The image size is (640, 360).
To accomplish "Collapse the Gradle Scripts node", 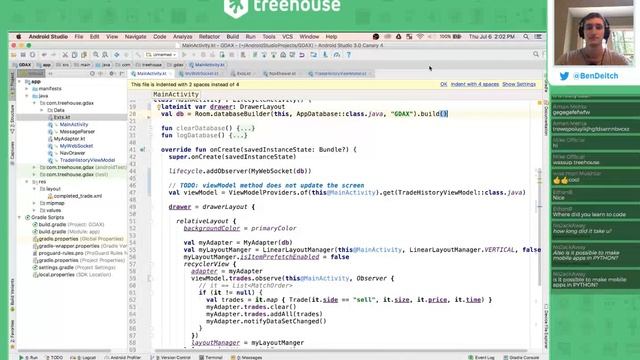I will [x=20, y=218].
